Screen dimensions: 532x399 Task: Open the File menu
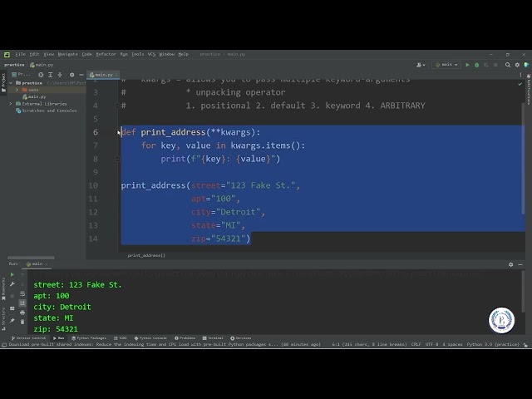pos(20,54)
